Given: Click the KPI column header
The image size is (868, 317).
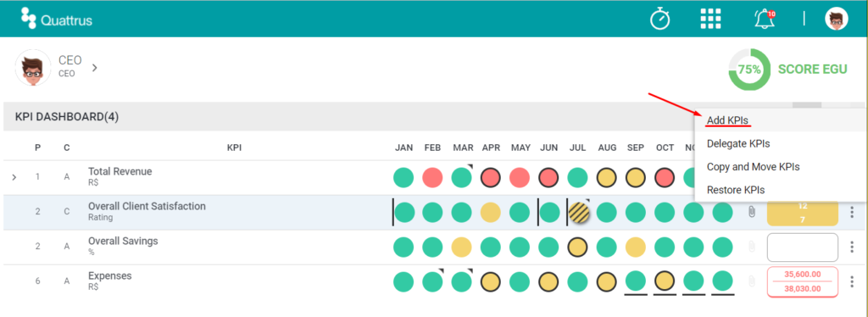Looking at the screenshot, I should pyautogui.click(x=234, y=147).
